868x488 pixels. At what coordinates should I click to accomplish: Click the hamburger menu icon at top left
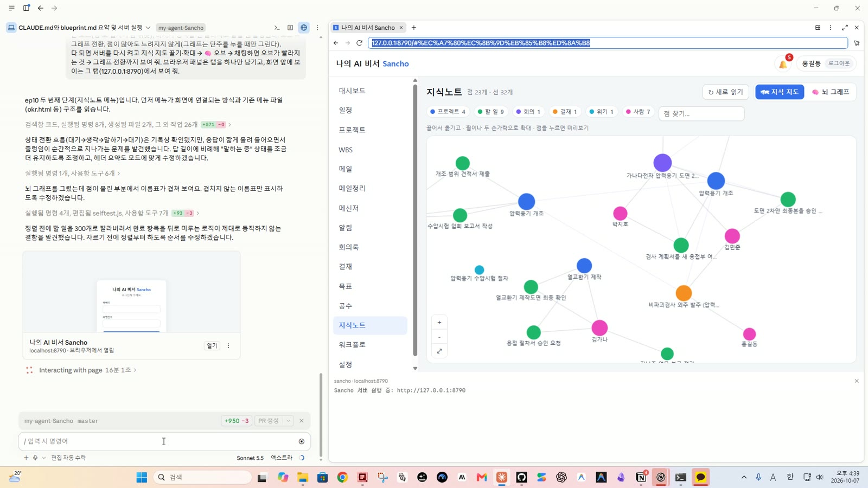(x=11, y=8)
